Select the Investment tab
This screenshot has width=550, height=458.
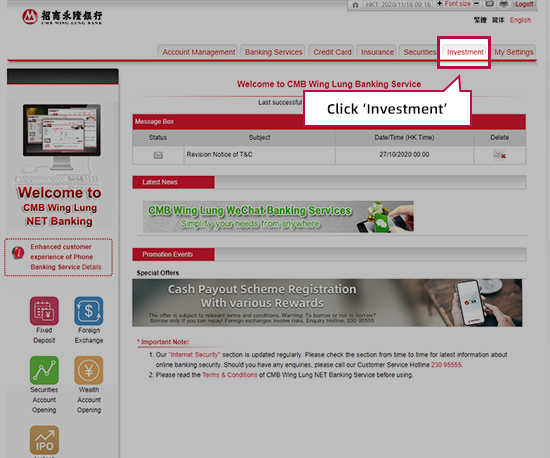[x=465, y=52]
